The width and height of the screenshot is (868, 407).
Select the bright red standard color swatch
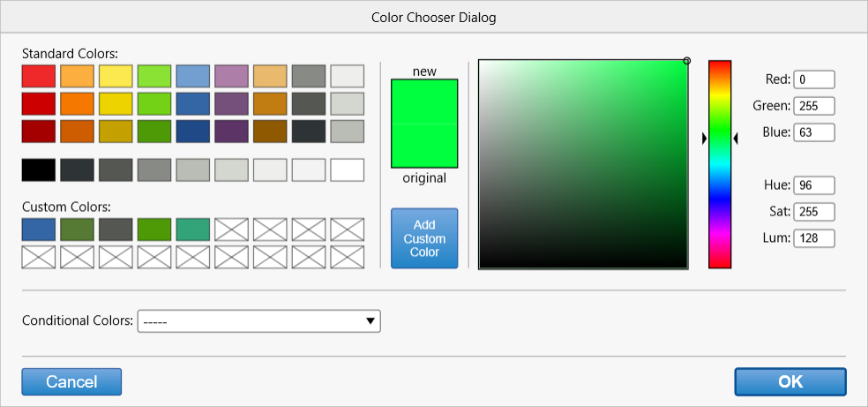click(39, 76)
